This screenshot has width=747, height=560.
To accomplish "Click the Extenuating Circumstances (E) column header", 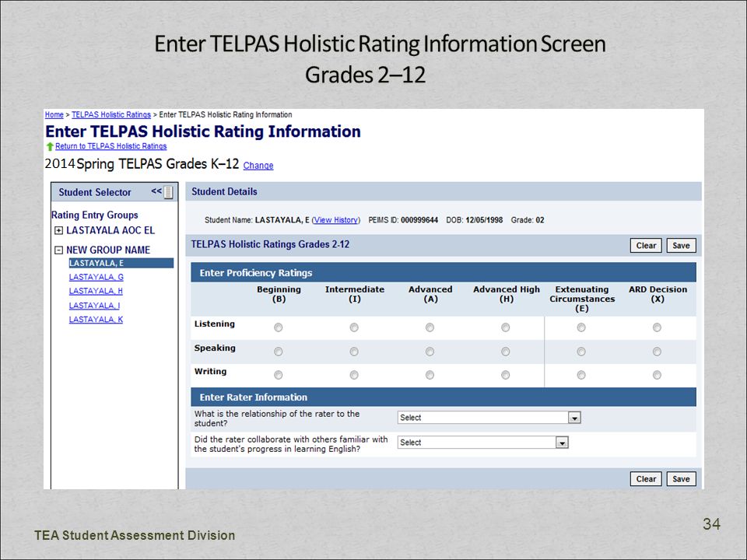I will click(x=582, y=299).
